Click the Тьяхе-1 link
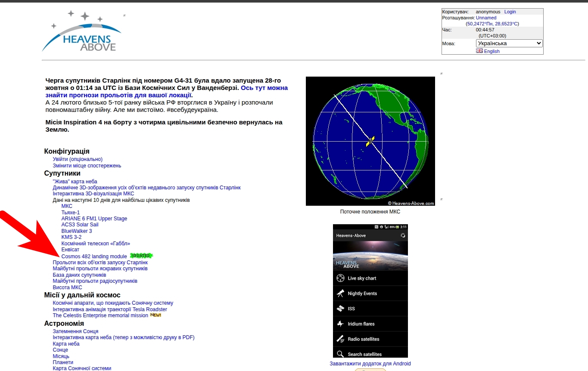This screenshot has width=588, height=371. coord(71,213)
